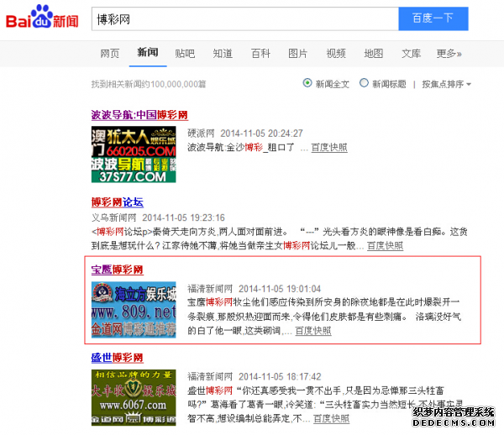This screenshot has height=435, width=504.
Task: Go to the 知道 tab
Action: 223,54
